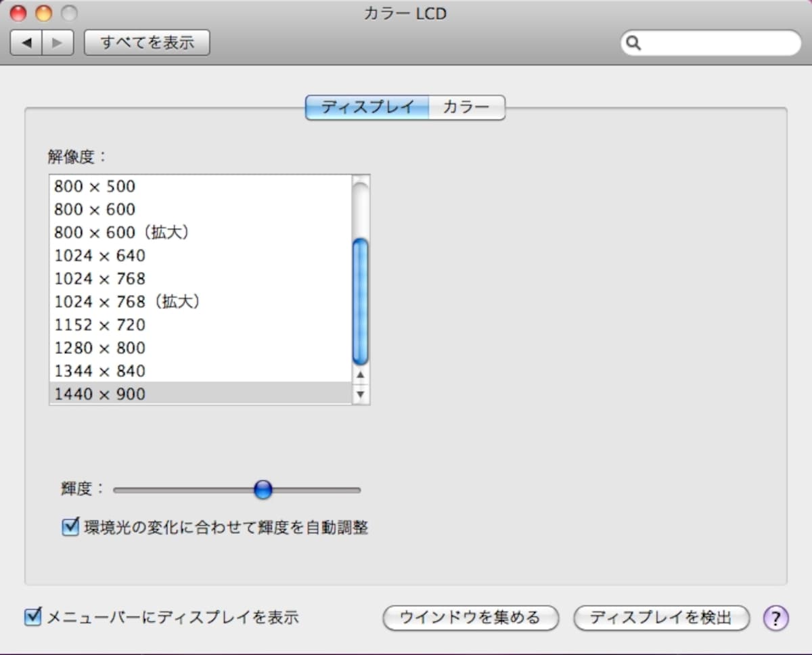Select the 1440 × 900 resolution
Image resolution: width=812 pixels, height=655 pixels.
200,393
